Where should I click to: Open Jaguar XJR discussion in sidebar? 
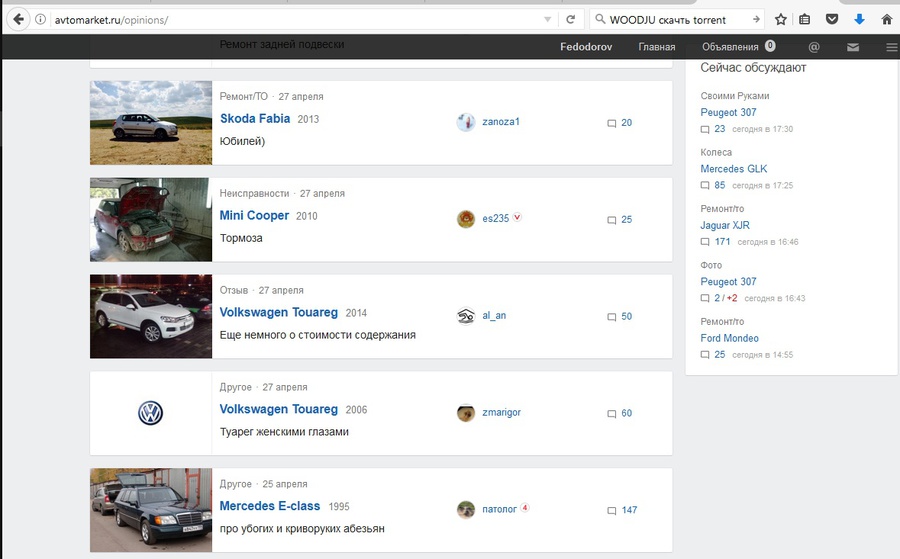pyautogui.click(x=725, y=226)
